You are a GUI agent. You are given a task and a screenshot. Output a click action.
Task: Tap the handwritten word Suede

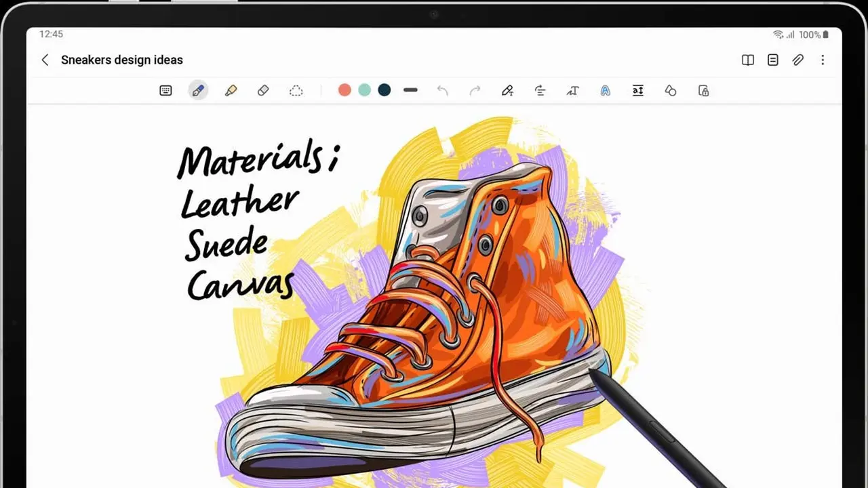[x=226, y=245]
